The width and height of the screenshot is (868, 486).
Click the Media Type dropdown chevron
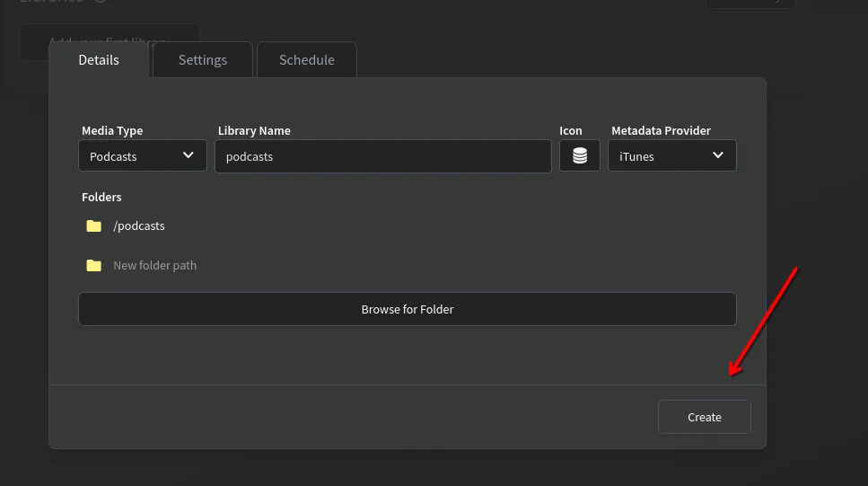[189, 155]
